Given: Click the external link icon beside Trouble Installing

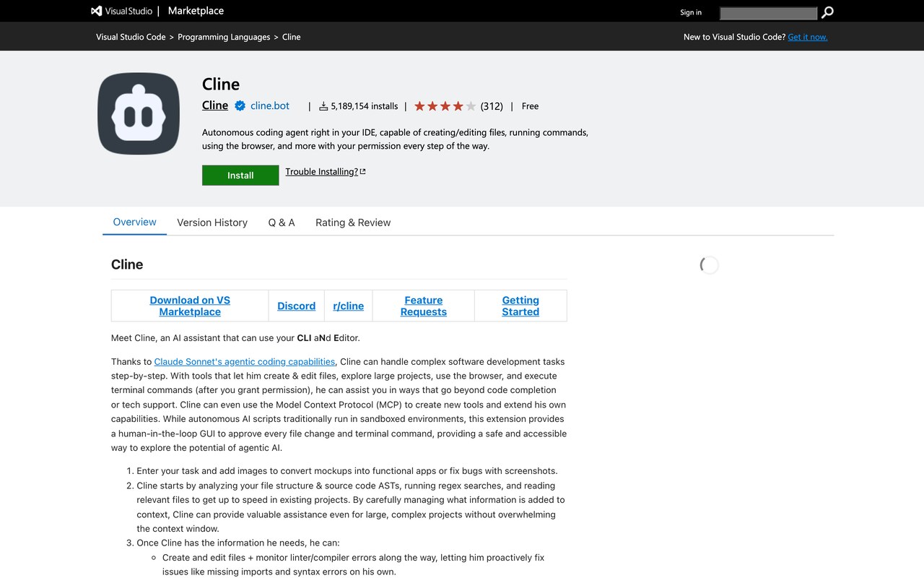Looking at the screenshot, I should (363, 172).
